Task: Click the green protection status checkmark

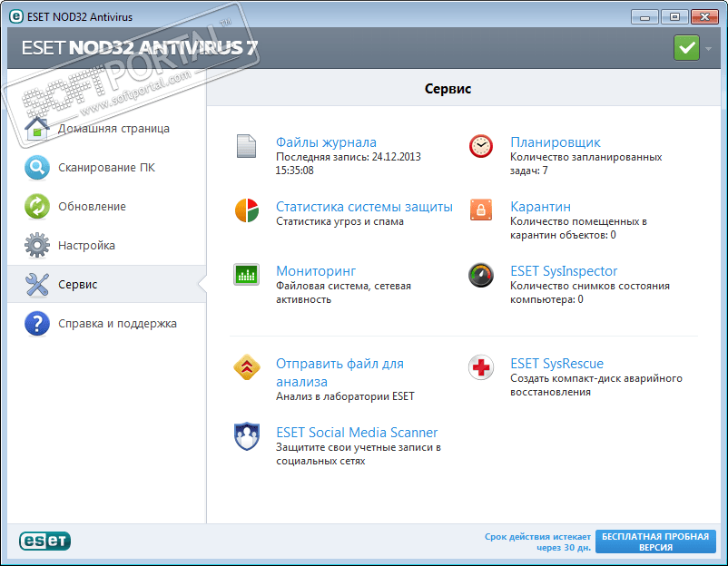Action: (x=686, y=48)
